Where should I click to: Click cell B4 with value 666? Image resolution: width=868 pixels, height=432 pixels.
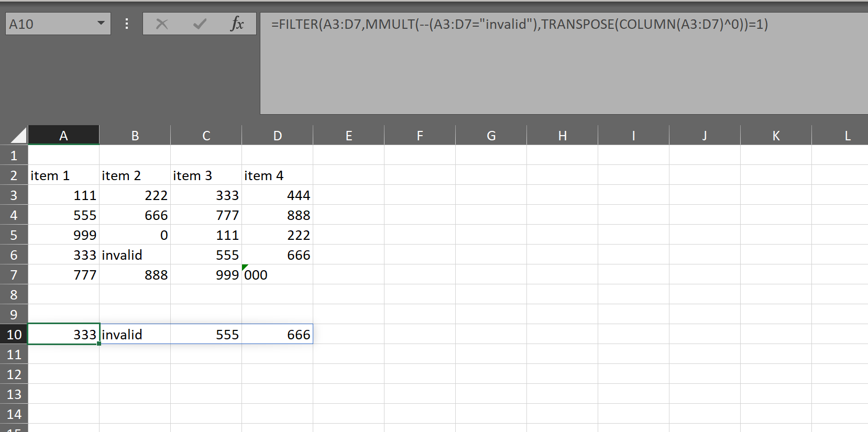[135, 215]
